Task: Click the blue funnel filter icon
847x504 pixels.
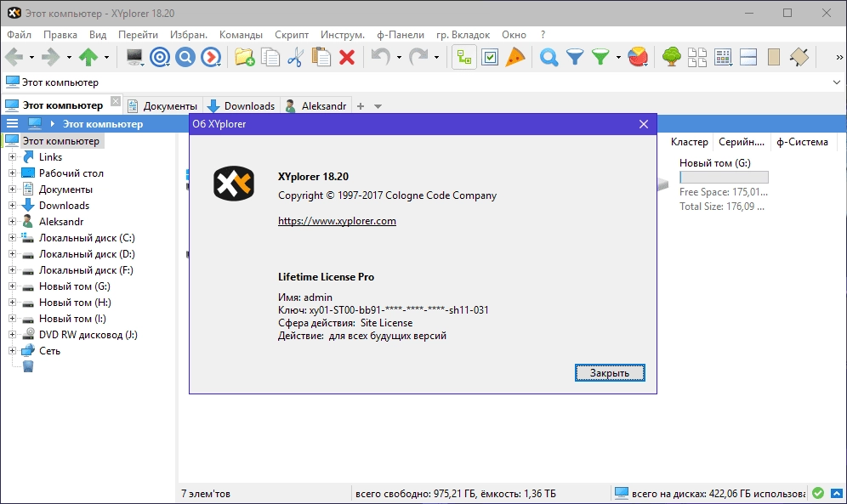Action: point(575,57)
